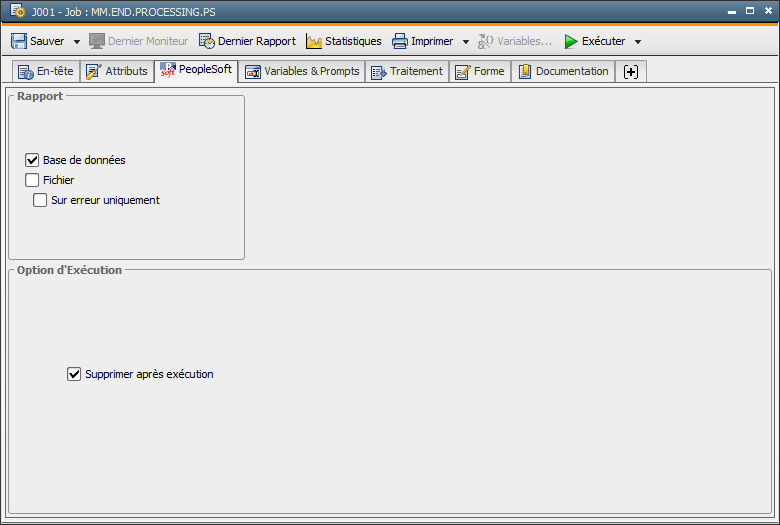Open the Statistiques chart icon
This screenshot has width=780, height=525.
314,41
